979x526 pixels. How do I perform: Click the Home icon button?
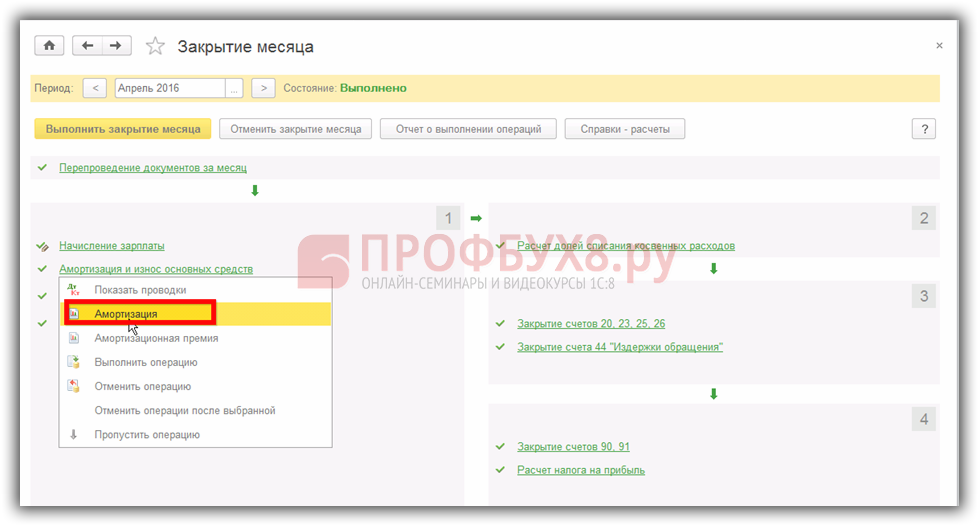point(49,46)
